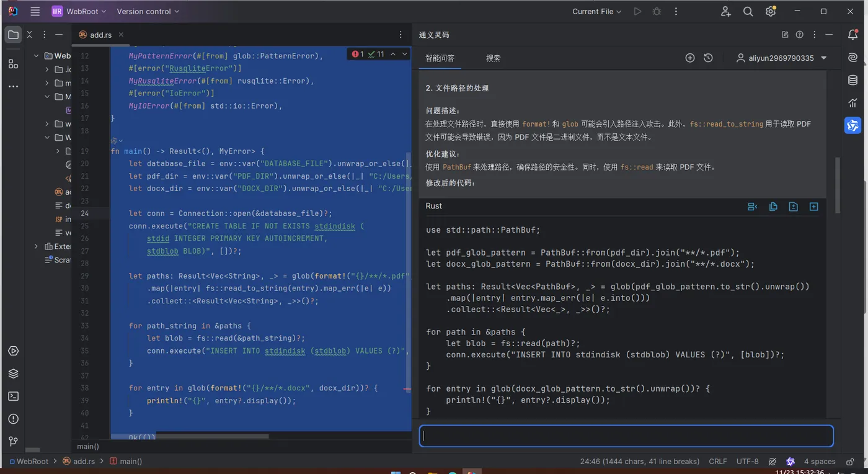Open the Current File run configuration dropdown
868x474 pixels.
[596, 11]
